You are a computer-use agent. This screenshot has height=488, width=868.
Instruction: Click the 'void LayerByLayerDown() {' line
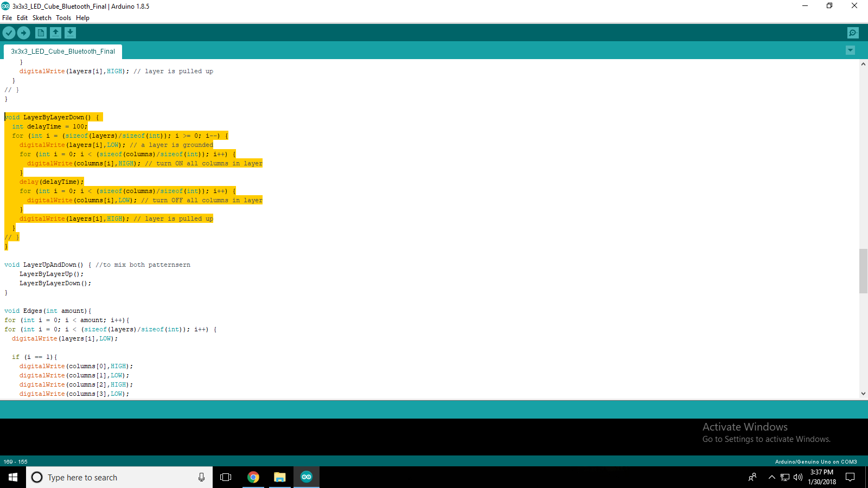click(52, 117)
